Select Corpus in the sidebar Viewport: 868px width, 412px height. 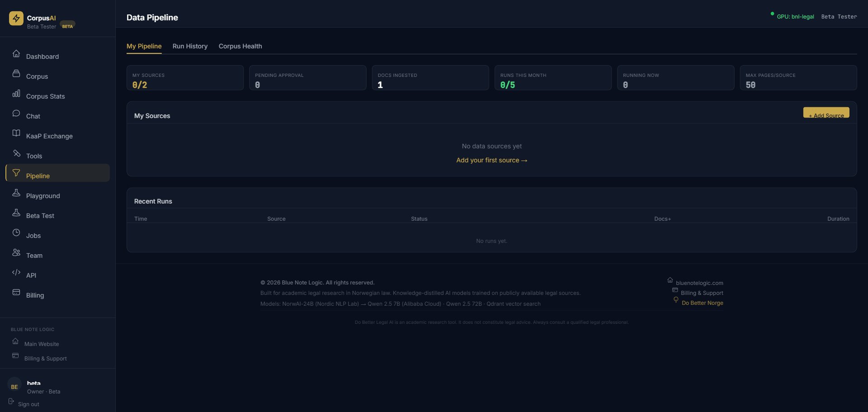[x=37, y=76]
